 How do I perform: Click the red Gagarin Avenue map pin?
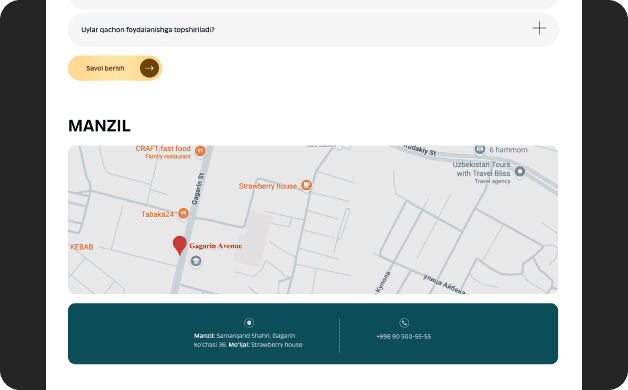[x=179, y=245]
